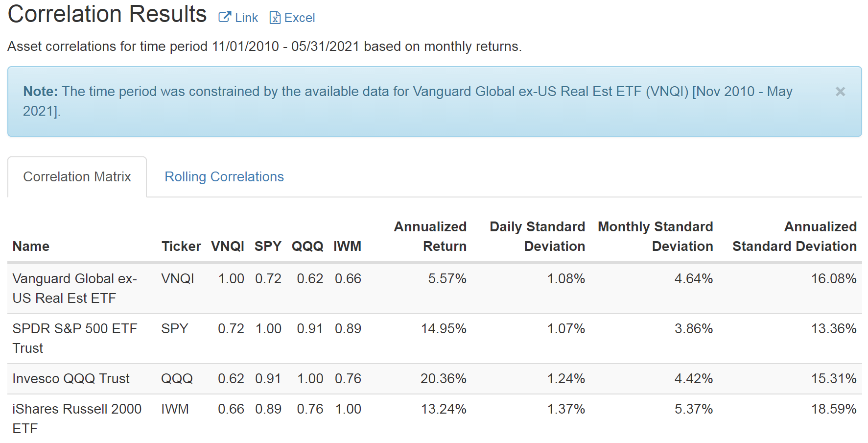Click the Excel spreadsheet export icon

[275, 18]
